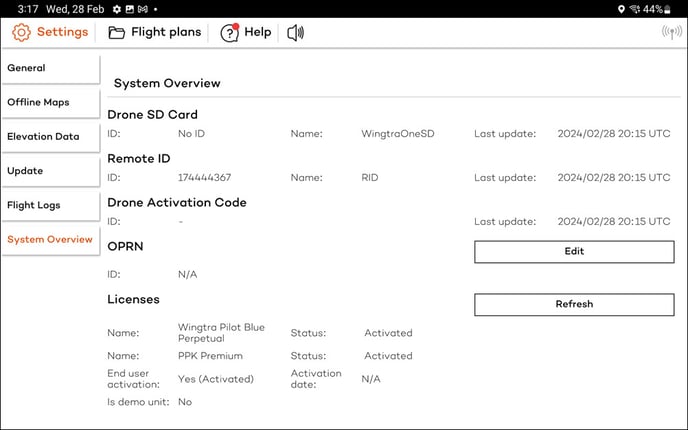Tap the date 'Wed, 28 Feb'
The height and width of the screenshot is (430, 688).
pyautogui.click(x=75, y=9)
